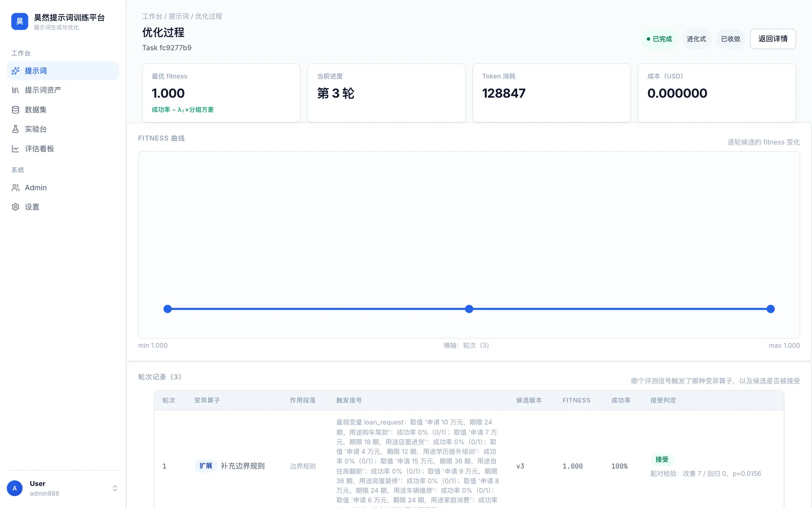Click the 已收敛 tag
This screenshot has height=508, width=812.
730,39
